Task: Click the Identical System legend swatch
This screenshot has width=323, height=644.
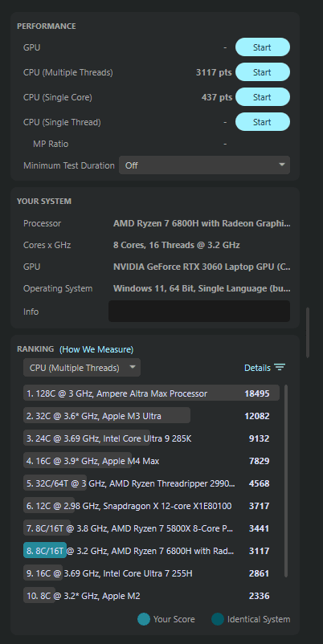Action: coord(218,619)
